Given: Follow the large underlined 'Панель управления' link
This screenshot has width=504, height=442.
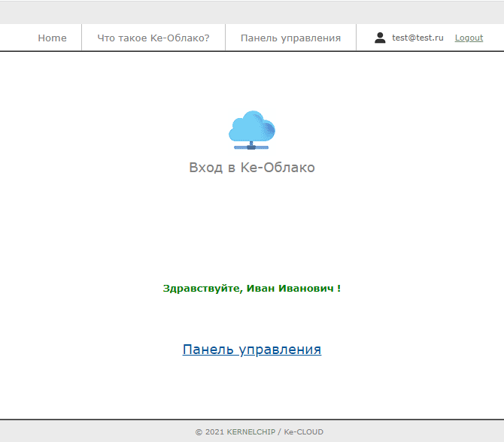Looking at the screenshot, I should click(251, 350).
